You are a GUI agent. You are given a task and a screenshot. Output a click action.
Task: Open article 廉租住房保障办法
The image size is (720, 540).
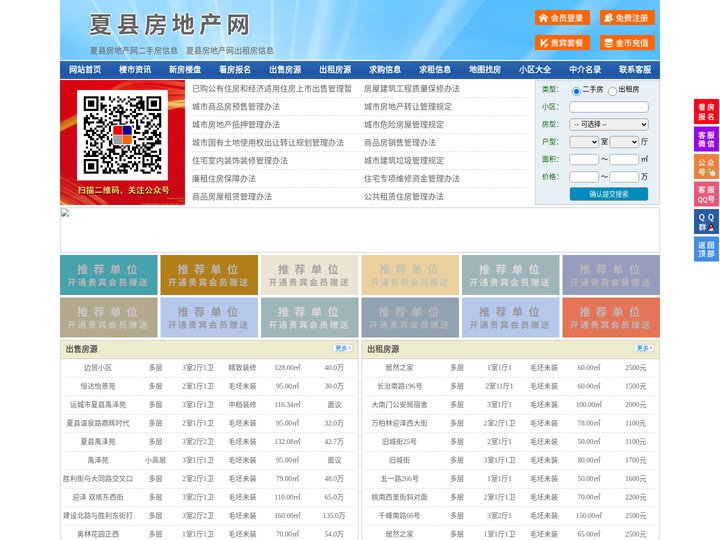[x=224, y=179]
